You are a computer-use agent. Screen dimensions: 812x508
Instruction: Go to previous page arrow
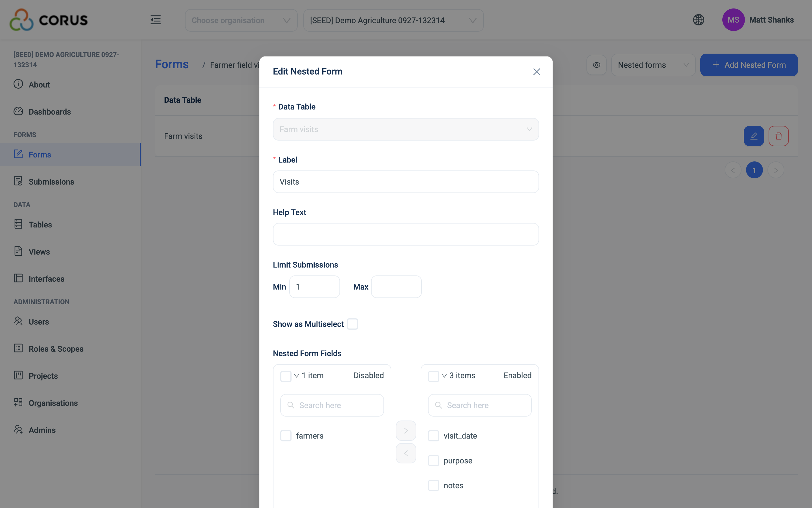pos(733,170)
